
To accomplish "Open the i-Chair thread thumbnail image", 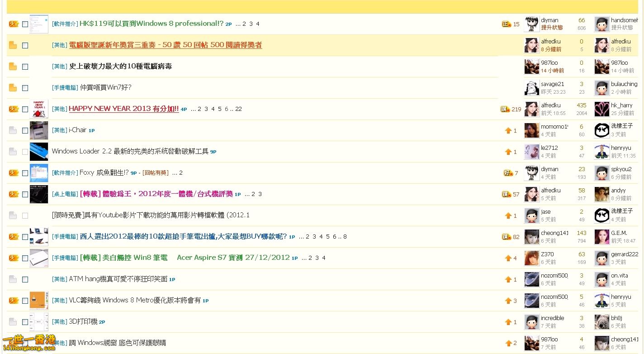I will point(39,130).
